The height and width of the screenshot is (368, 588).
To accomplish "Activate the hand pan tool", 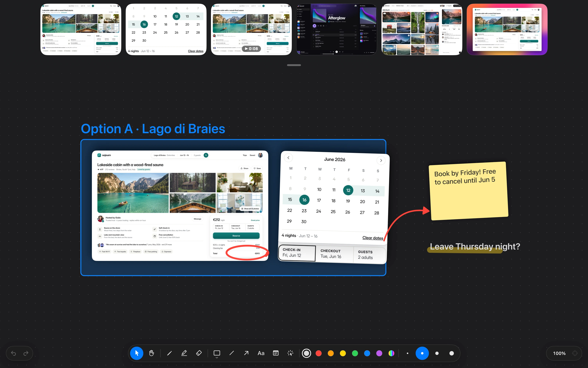I will point(152,353).
